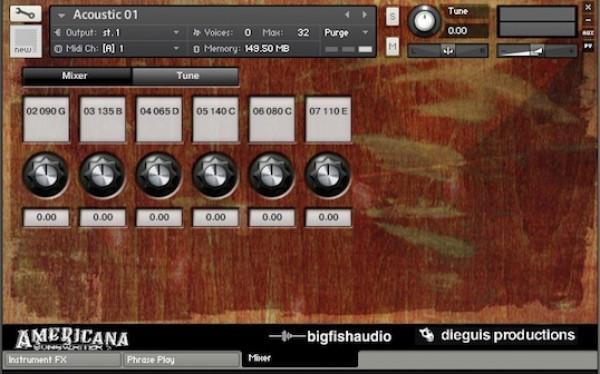
Task: Close the instrument with X button
Action: pos(588,7)
